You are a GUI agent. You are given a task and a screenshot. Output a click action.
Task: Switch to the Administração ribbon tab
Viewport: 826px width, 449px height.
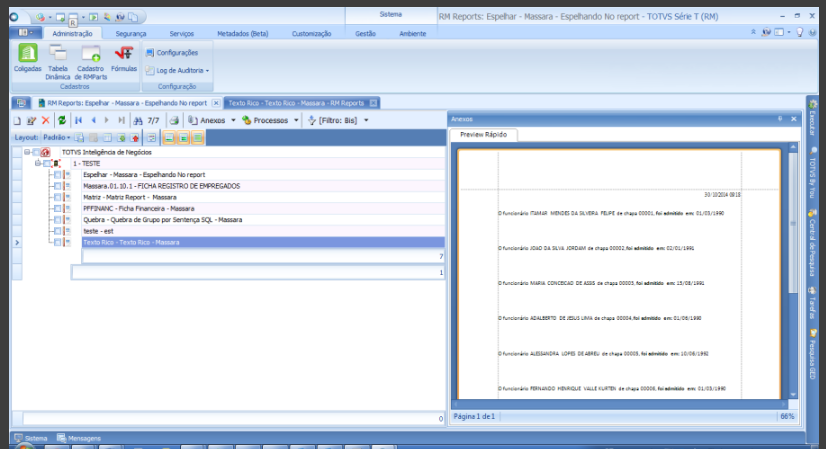(x=72, y=33)
